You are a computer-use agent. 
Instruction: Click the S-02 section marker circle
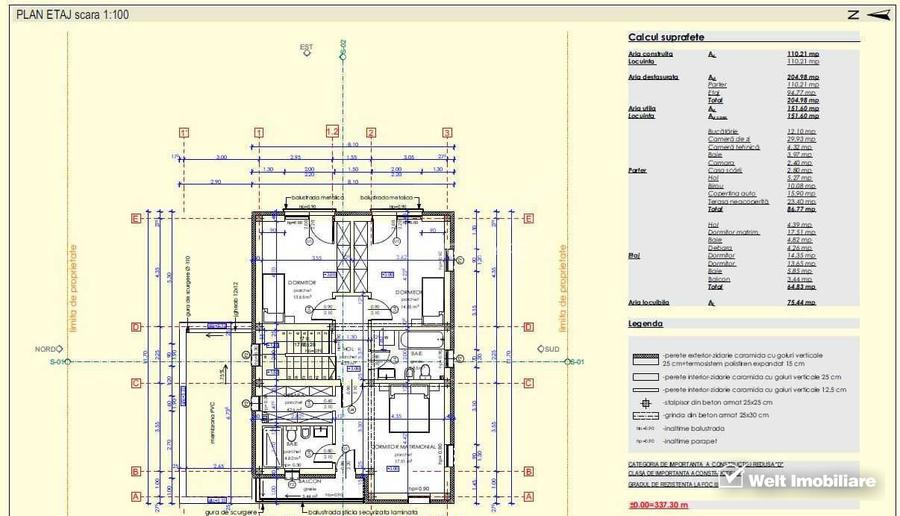click(x=343, y=57)
